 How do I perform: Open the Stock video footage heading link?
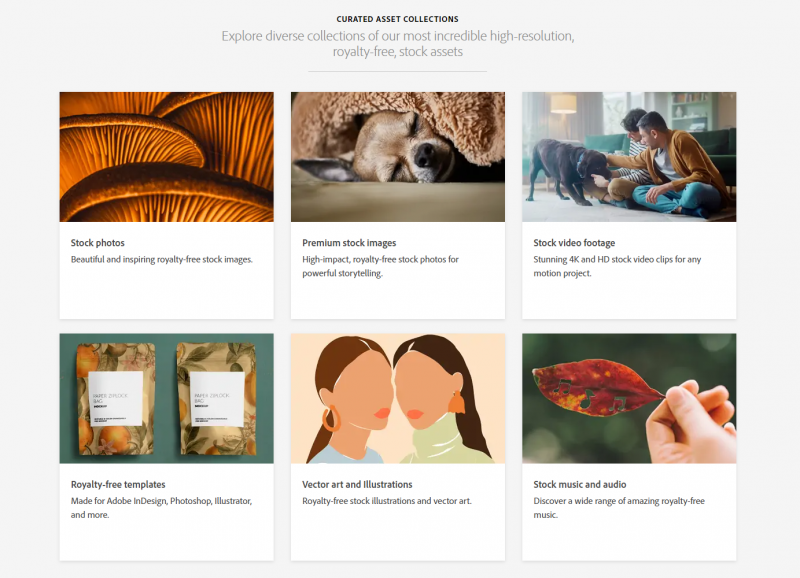click(x=574, y=243)
